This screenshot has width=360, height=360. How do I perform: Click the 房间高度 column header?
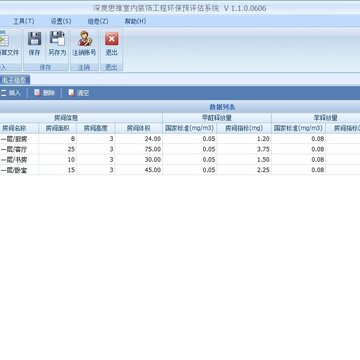click(96, 128)
